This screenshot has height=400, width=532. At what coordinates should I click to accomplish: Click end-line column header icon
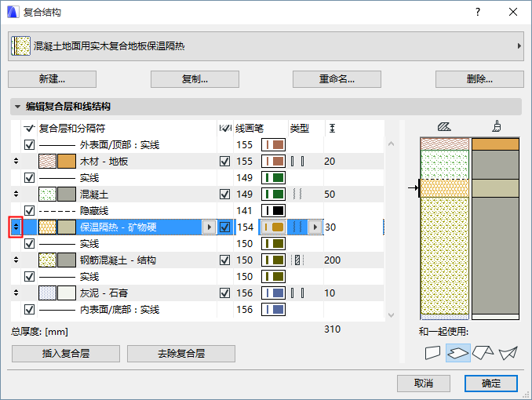point(225,129)
